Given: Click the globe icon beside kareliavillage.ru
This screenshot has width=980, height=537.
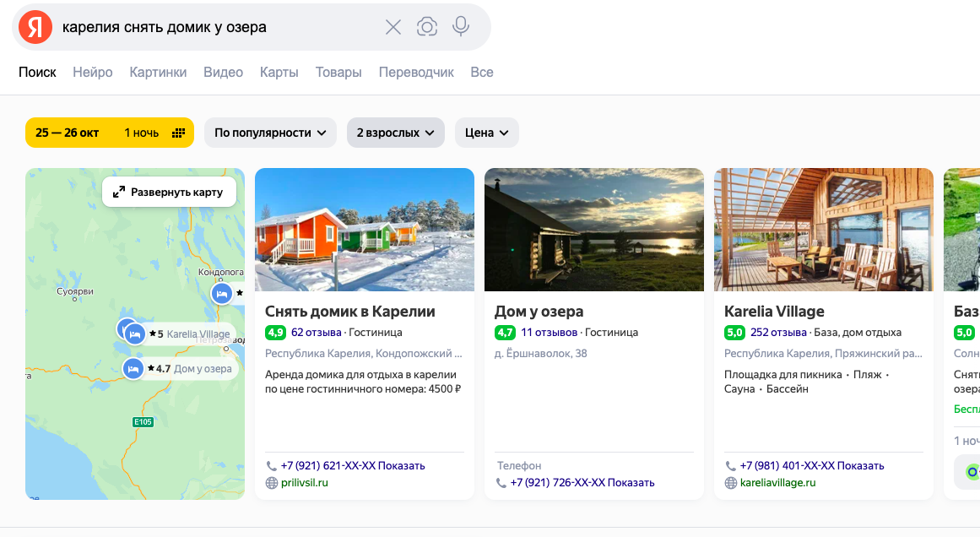Looking at the screenshot, I should (731, 483).
